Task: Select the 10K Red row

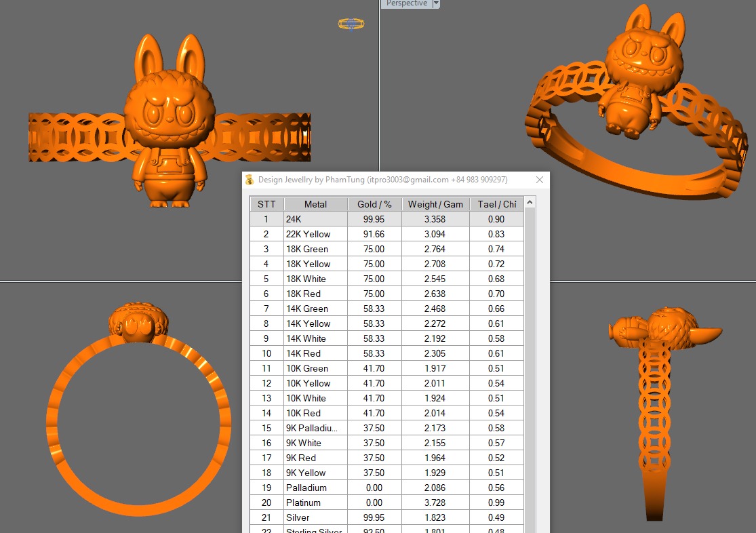Action: [x=386, y=414]
